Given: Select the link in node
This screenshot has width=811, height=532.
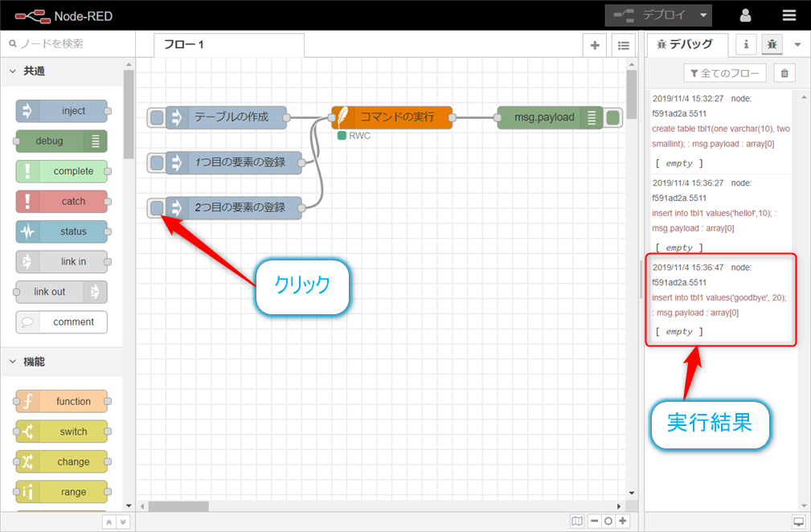Looking at the screenshot, I should 62,262.
